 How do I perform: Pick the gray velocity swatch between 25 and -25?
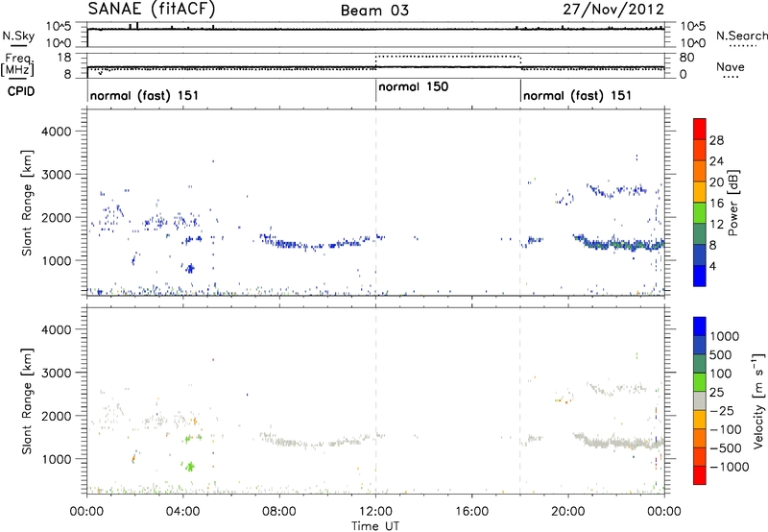700,400
